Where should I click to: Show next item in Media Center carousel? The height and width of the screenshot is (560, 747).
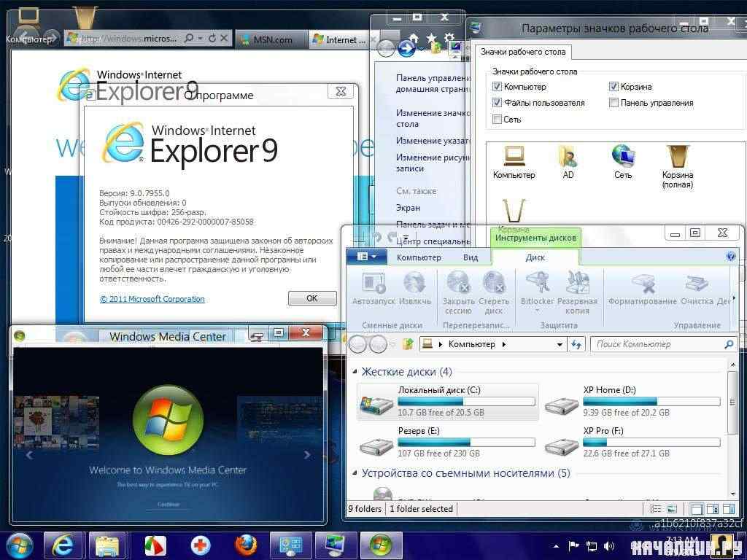307,455
